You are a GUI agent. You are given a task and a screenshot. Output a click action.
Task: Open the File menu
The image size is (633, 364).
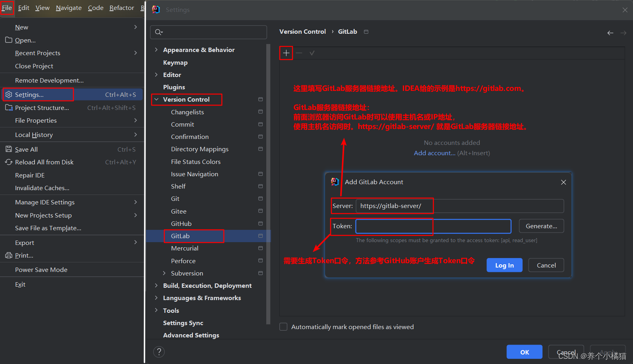(7, 8)
